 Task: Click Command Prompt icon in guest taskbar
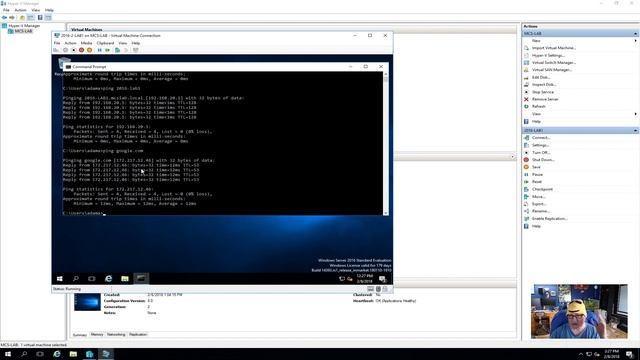click(x=141, y=278)
